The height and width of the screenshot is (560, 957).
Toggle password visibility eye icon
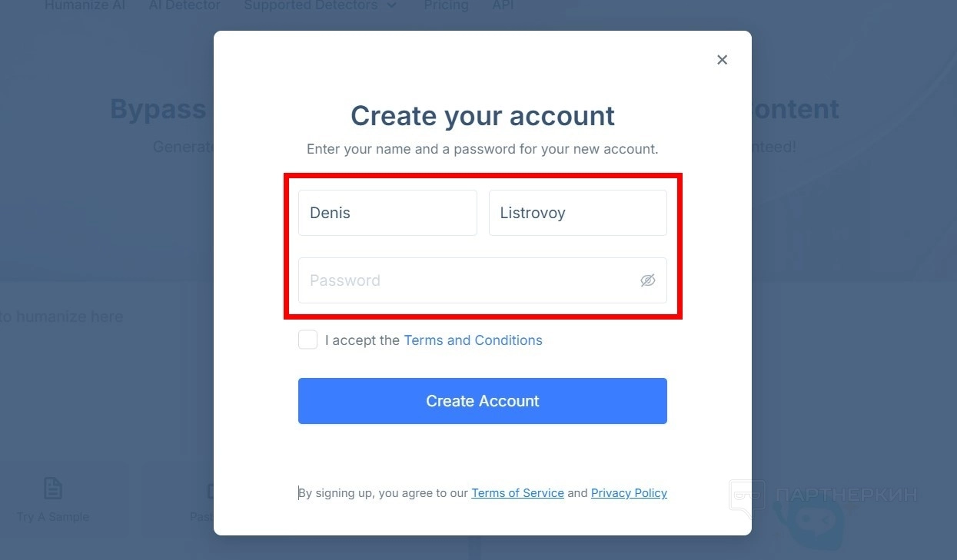(x=648, y=280)
